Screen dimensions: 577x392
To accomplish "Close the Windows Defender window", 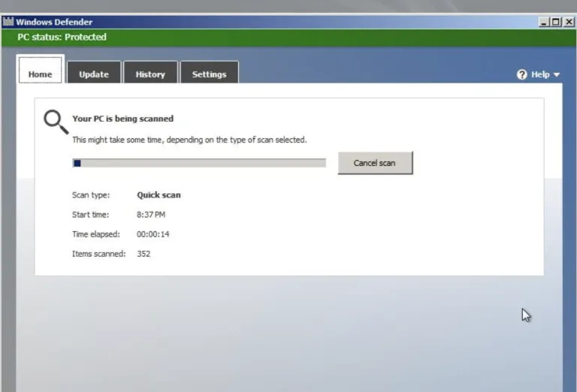I will [x=569, y=22].
